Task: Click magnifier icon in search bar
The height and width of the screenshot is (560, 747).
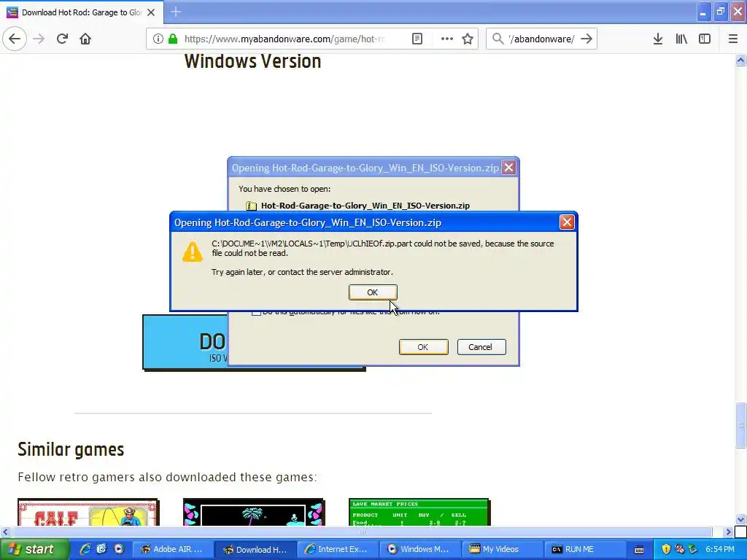Action: click(498, 39)
